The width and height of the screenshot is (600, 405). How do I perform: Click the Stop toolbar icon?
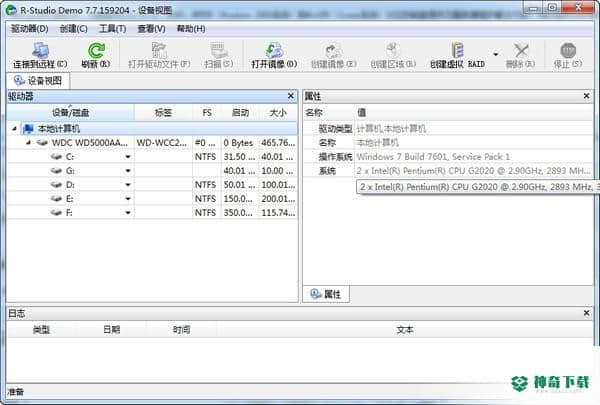pos(568,51)
